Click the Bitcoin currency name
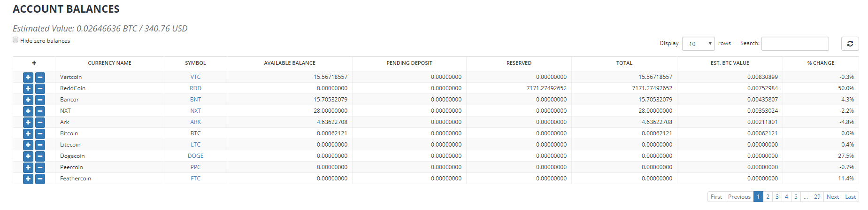The height and width of the screenshot is (210, 868). 69,133
